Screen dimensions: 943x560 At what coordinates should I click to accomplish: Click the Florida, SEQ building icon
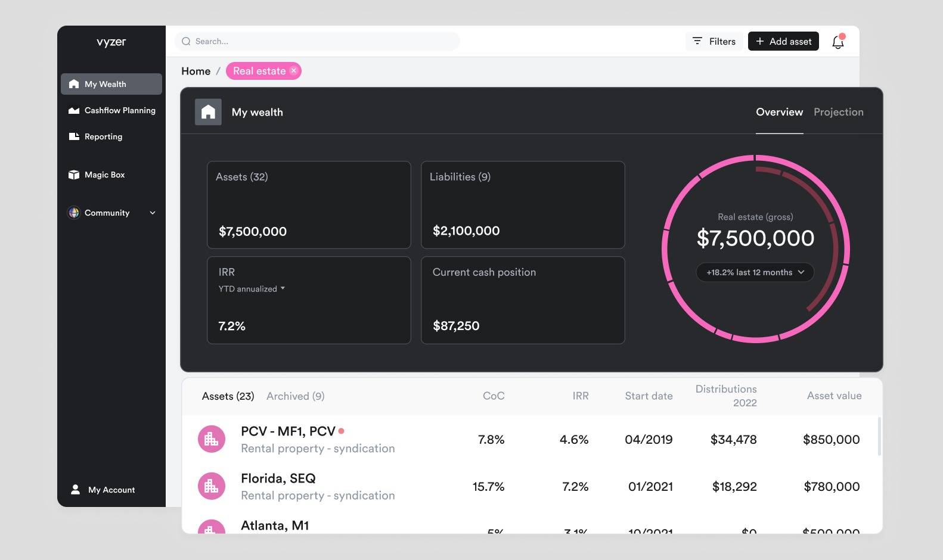211,486
